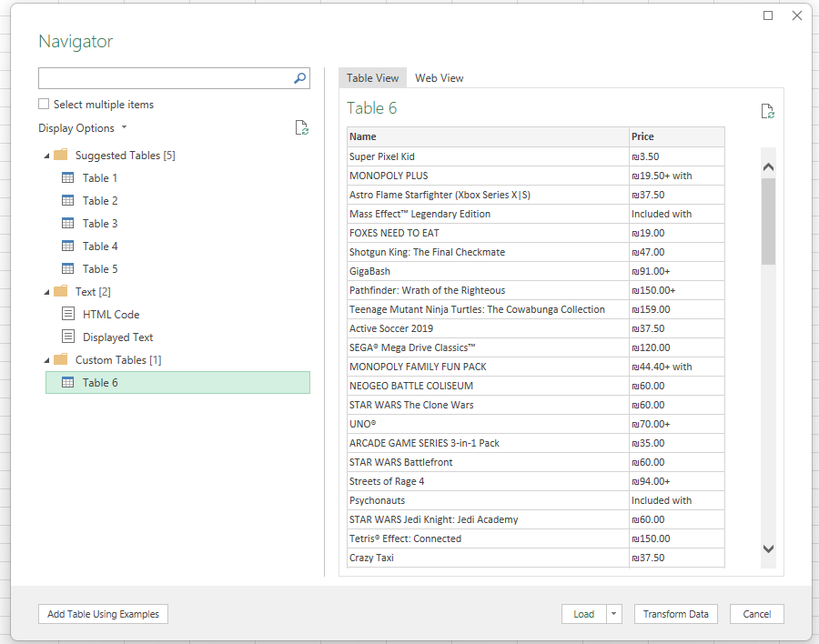
Task: Select the Table View tab
Action: (x=372, y=78)
